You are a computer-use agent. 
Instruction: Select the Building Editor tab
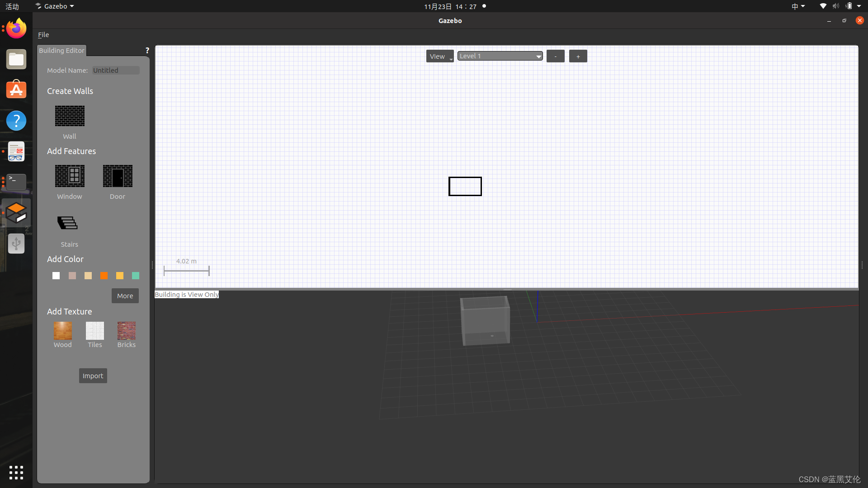pyautogui.click(x=61, y=51)
